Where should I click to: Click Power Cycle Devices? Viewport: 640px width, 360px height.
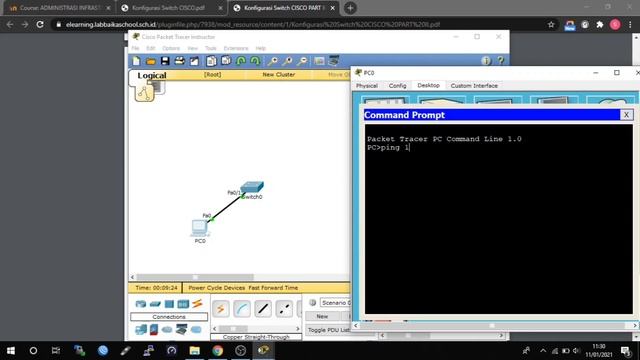[216, 288]
